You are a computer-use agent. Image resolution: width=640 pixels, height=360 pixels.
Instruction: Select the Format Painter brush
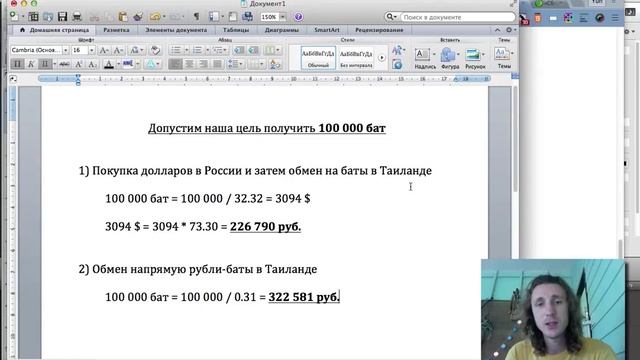pyautogui.click(x=138, y=16)
